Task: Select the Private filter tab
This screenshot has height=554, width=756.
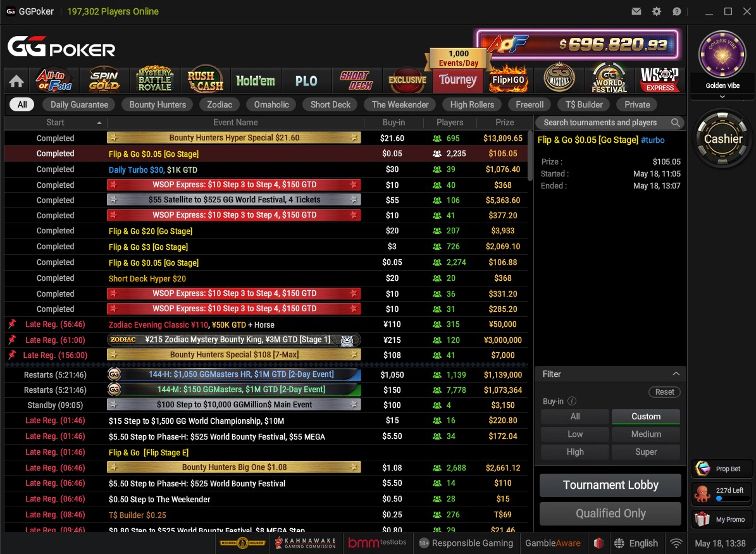Action: click(637, 104)
